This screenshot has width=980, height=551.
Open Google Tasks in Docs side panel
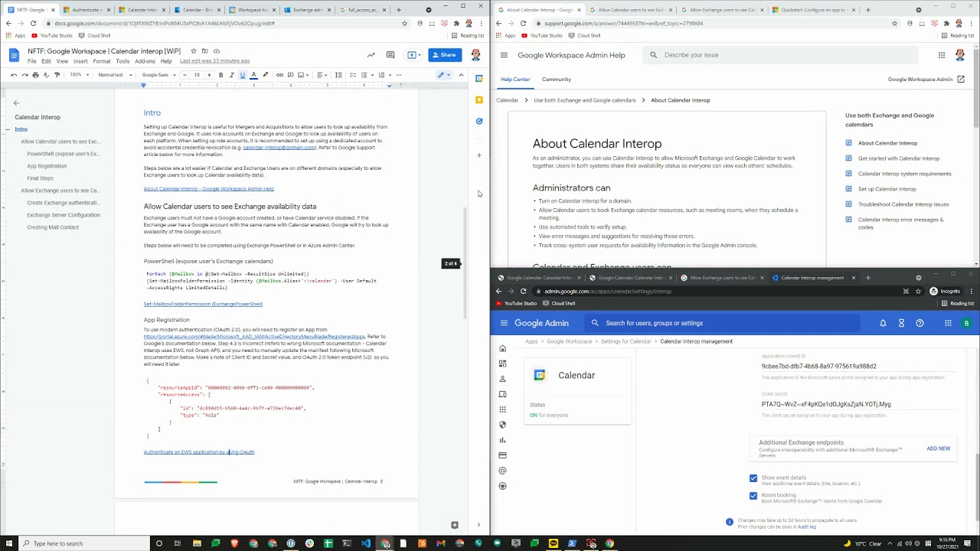pyautogui.click(x=479, y=121)
